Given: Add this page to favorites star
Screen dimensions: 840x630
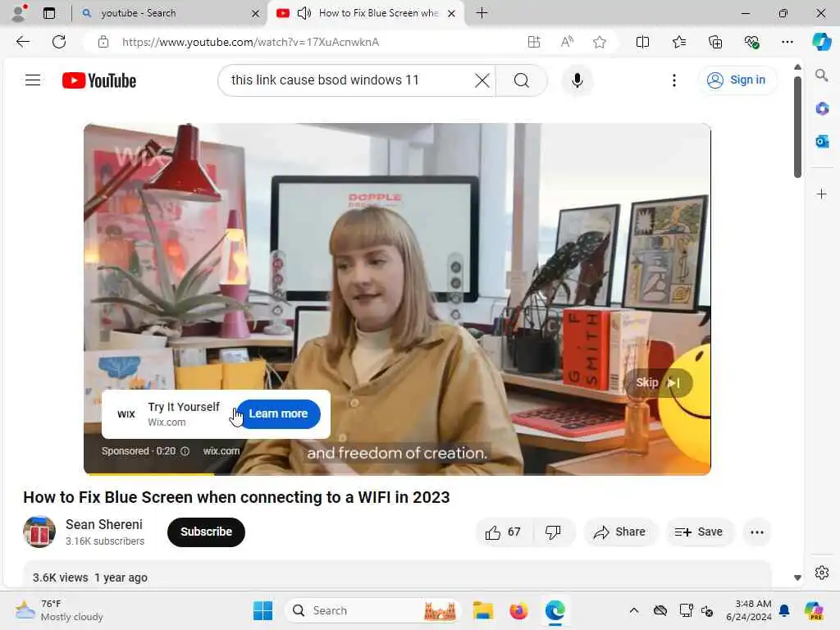Looking at the screenshot, I should click(x=600, y=42).
